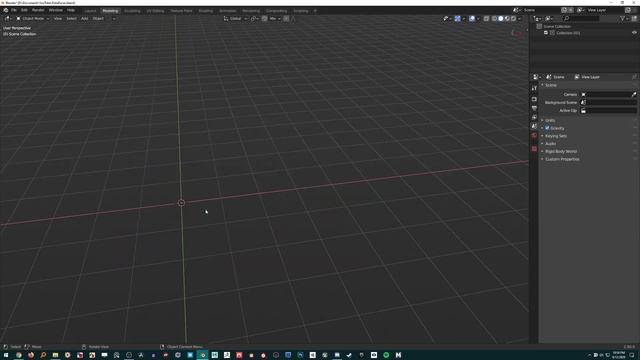
Task: Open the pivot point dropdown
Action: [x=254, y=18]
